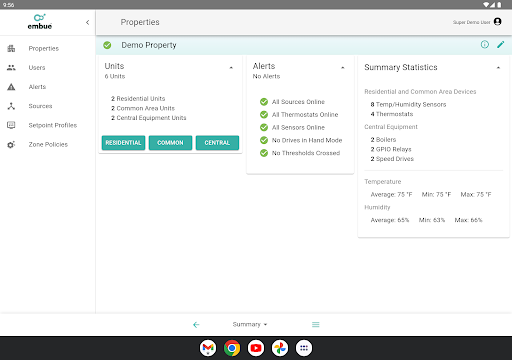Screen dimensions: 512x360
Task: Collapse the Units card
Action: click(231, 68)
